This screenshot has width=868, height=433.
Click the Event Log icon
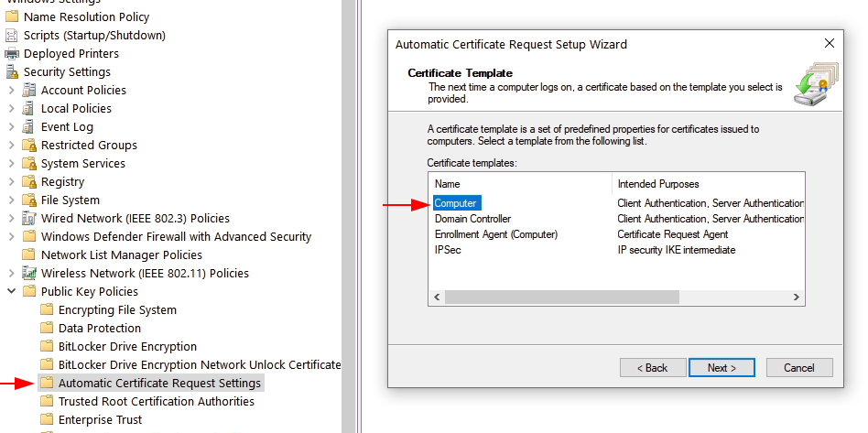[28, 127]
